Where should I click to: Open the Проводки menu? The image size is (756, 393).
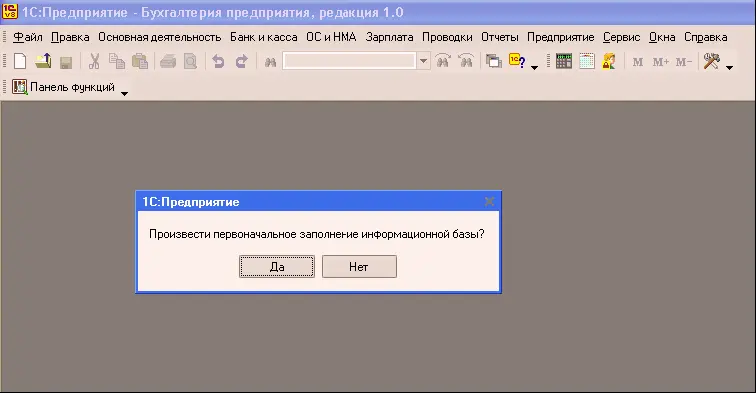[447, 37]
